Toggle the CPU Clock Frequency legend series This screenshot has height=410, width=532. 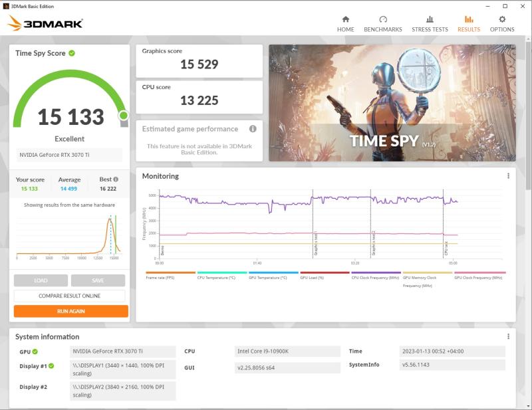coord(376,276)
